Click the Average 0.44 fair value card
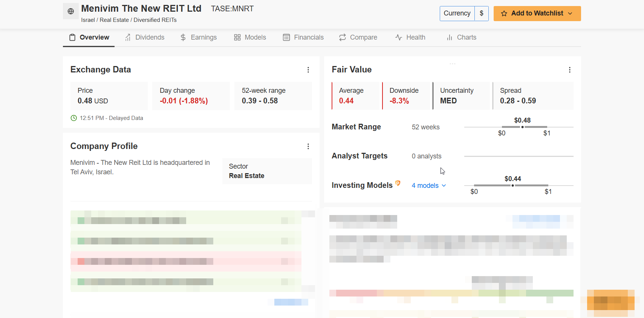This screenshot has width=644, height=318. (x=355, y=96)
